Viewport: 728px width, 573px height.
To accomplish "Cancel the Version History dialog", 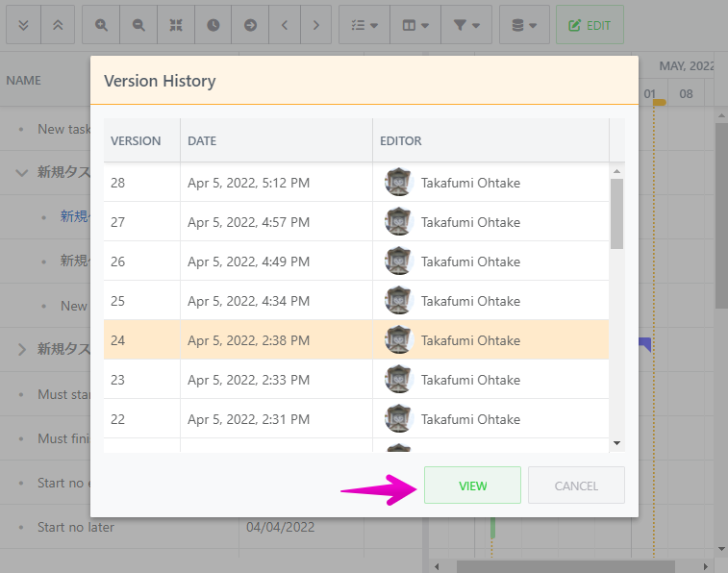I will [576, 486].
